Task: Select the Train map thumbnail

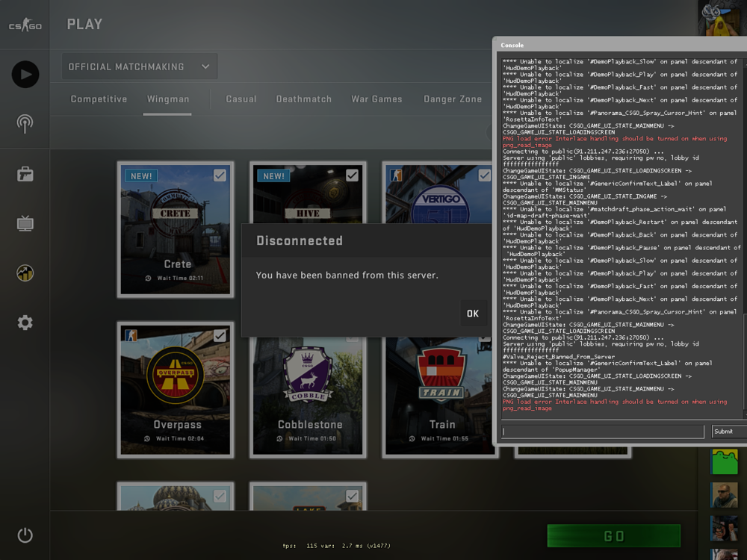Action: point(441,396)
